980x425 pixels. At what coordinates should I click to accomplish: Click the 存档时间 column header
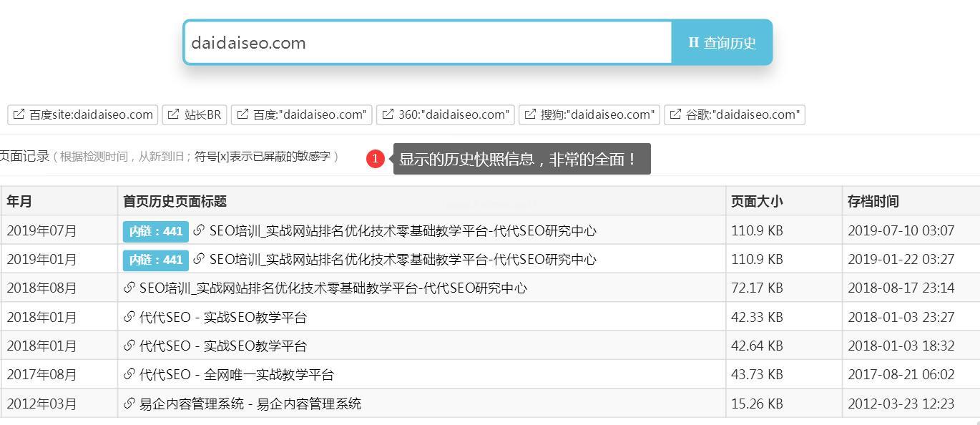click(x=873, y=201)
